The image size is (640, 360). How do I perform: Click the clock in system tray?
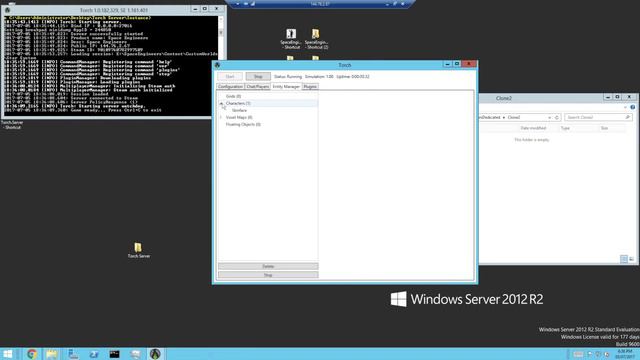[x=624, y=353]
